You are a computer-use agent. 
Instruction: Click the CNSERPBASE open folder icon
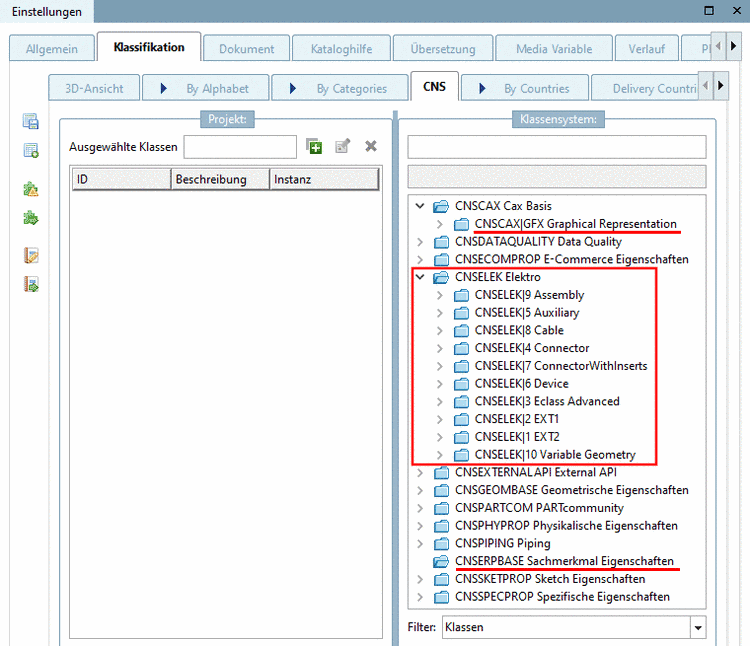[x=441, y=561]
